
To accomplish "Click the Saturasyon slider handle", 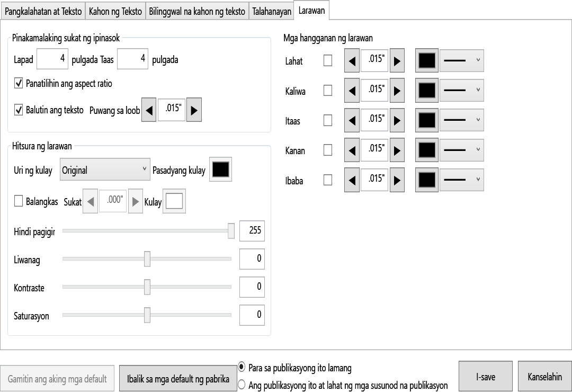I will pos(147,315).
